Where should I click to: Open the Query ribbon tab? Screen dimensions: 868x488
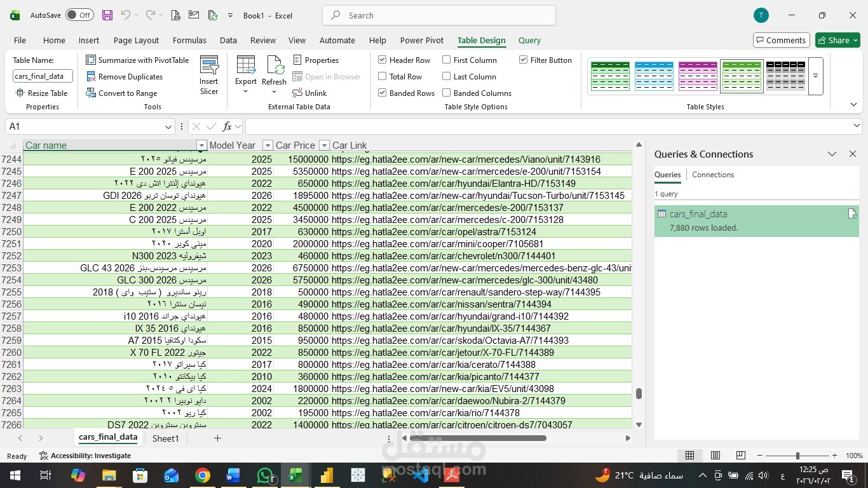point(529,40)
